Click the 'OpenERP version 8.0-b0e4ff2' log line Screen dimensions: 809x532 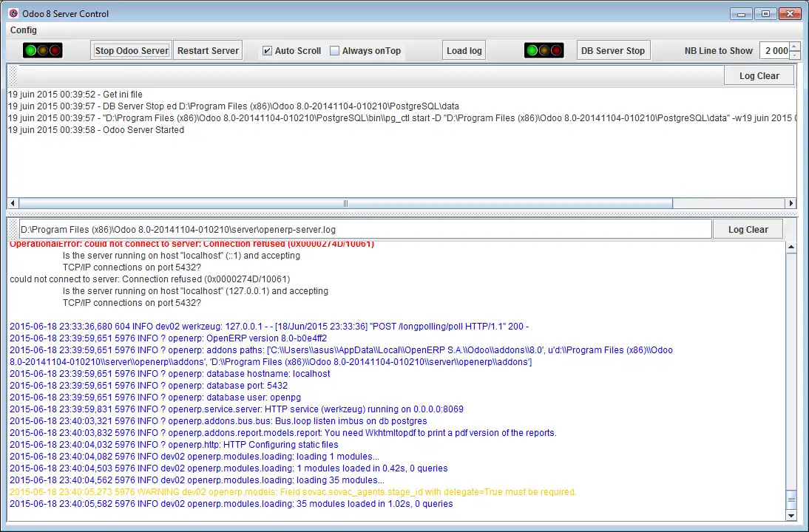pyautogui.click(x=168, y=338)
